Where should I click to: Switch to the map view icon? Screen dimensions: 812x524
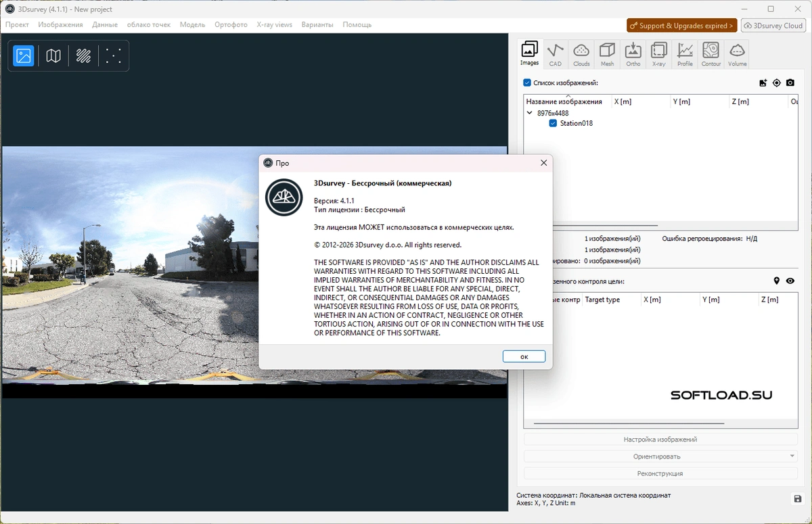pyautogui.click(x=53, y=55)
